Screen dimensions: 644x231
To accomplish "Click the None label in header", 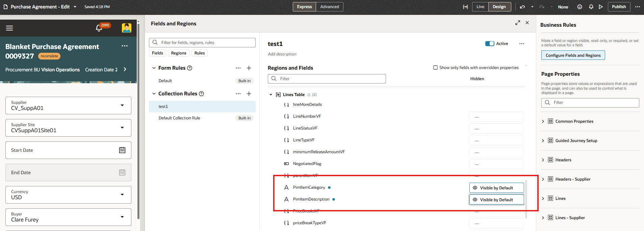I will tap(563, 7).
